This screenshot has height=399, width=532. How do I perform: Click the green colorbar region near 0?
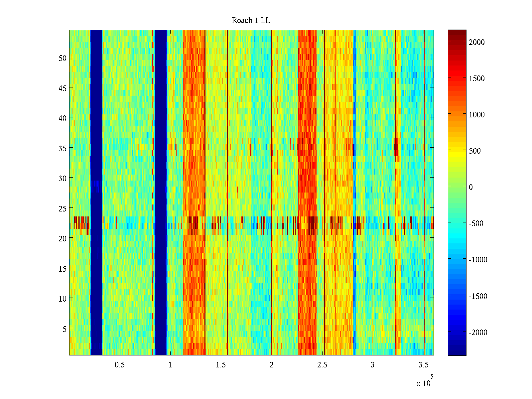pos(457,187)
